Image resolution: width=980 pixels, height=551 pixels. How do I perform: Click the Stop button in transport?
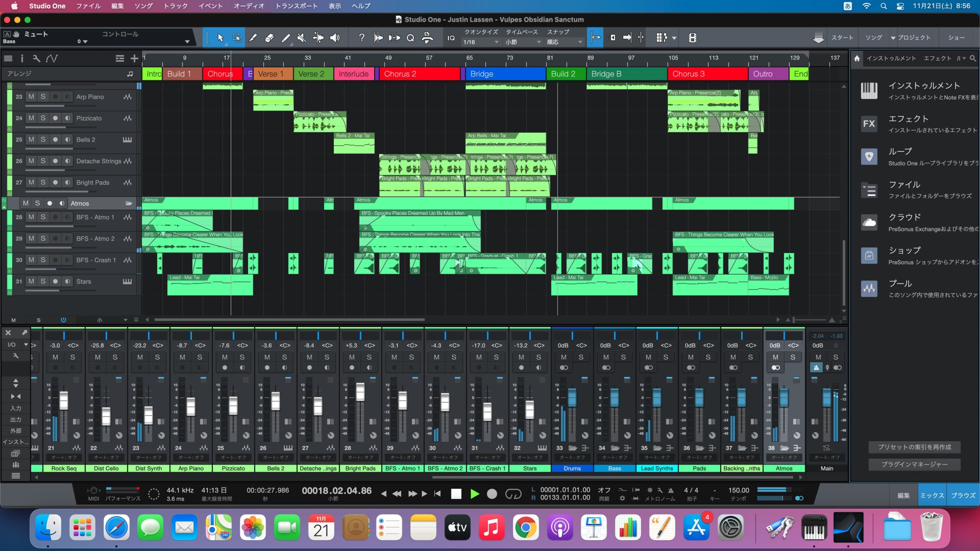click(456, 494)
